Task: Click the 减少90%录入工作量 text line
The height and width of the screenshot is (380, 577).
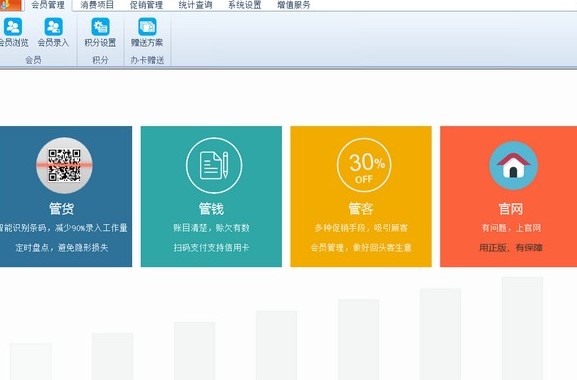Action: click(91, 228)
